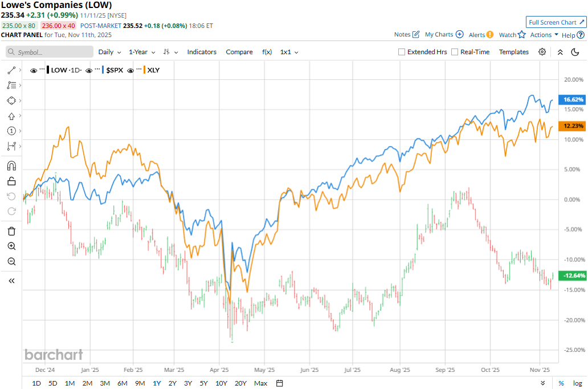Select the 1D time range
The height and width of the screenshot is (389, 588).
click(x=36, y=383)
